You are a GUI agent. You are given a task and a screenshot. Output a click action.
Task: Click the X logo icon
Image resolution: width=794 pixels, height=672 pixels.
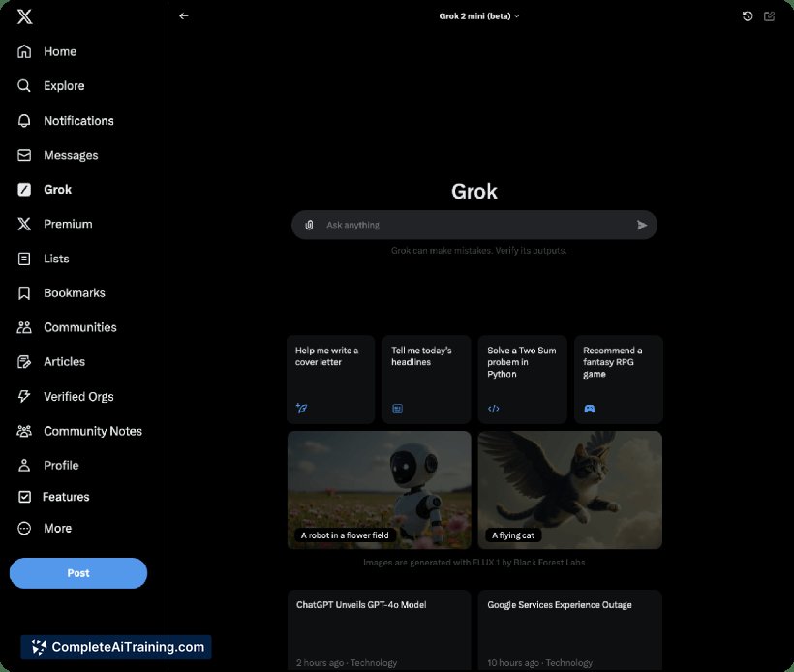[x=24, y=16]
